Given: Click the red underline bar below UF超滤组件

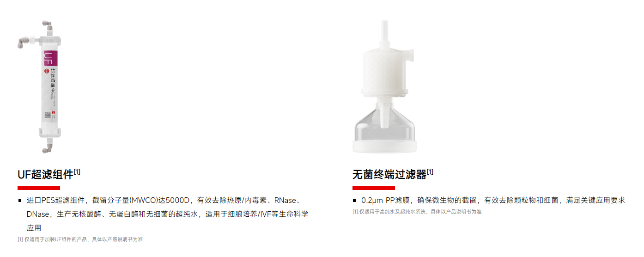Looking at the screenshot, I should pyautogui.click(x=39, y=188).
